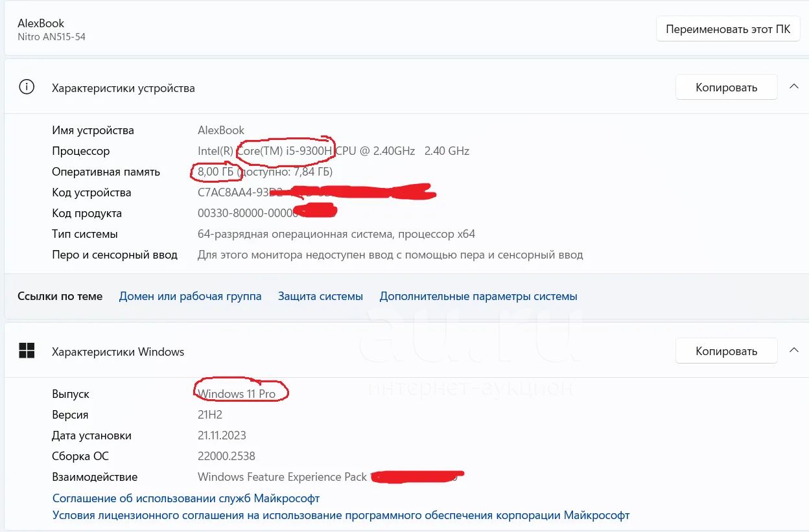The image size is (809, 532).
Task: Select the AlexBook PC name at top
Action: click(x=41, y=23)
